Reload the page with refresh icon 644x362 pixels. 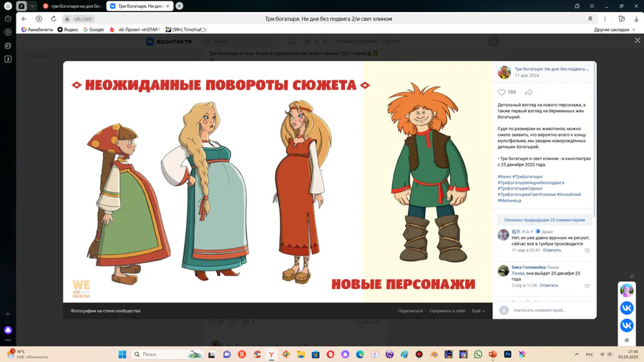coord(54,19)
